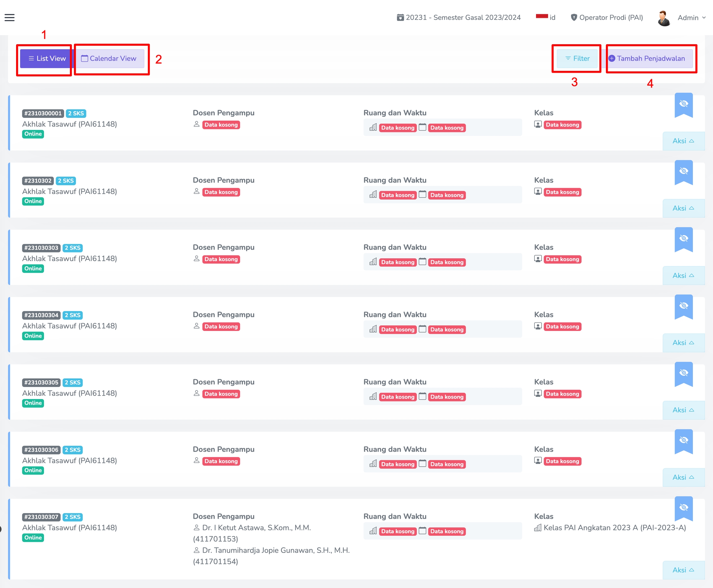Screen dimensions: 713x588
Task: Expand Aksi menu for schedule #231030306
Action: (x=683, y=477)
